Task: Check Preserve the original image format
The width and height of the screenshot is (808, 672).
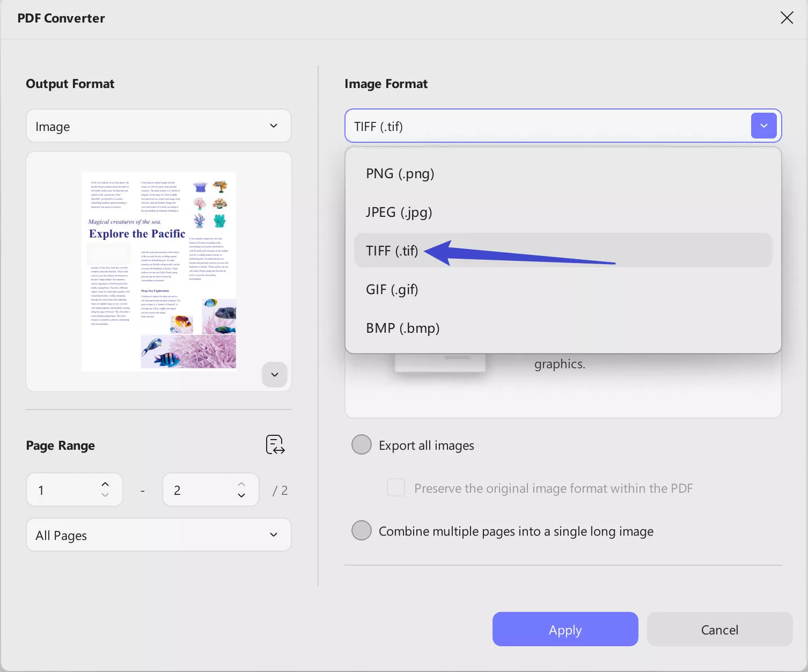Action: pos(396,487)
